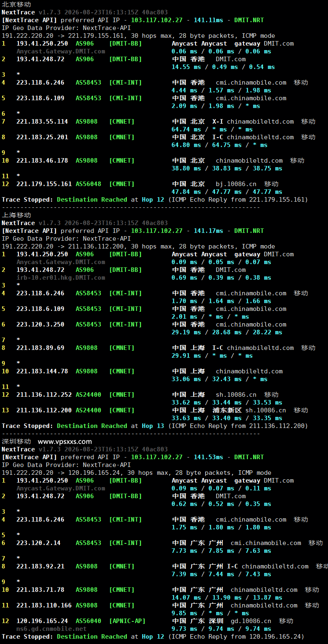
Task: Select latency 9.73 ms / 9.74 ms / 9.74 ms
Action: click(221, 629)
